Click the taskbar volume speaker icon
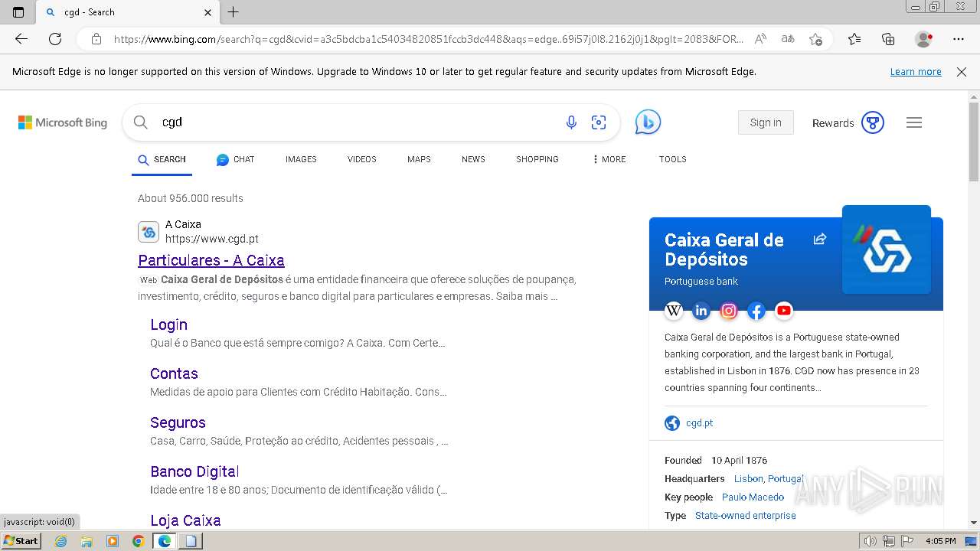 [x=870, y=541]
